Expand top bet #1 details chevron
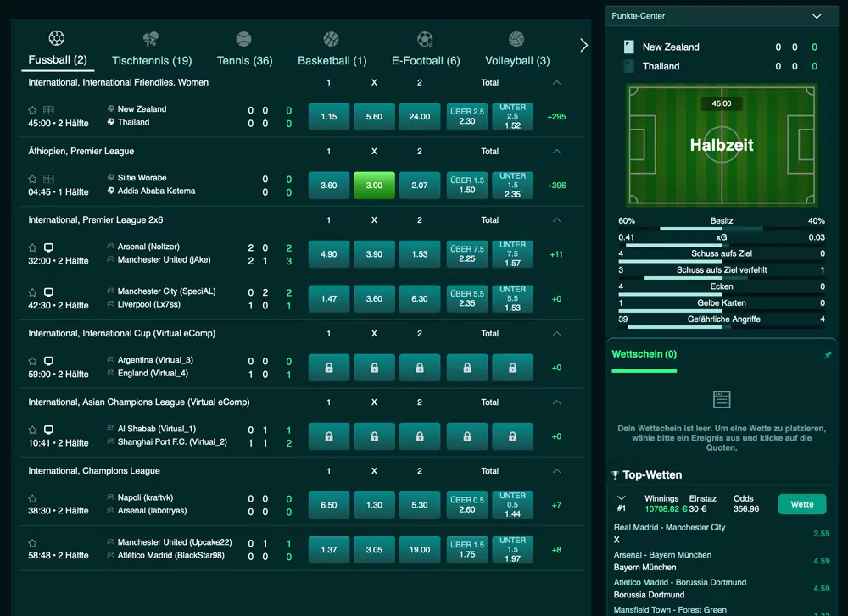 coord(622,497)
